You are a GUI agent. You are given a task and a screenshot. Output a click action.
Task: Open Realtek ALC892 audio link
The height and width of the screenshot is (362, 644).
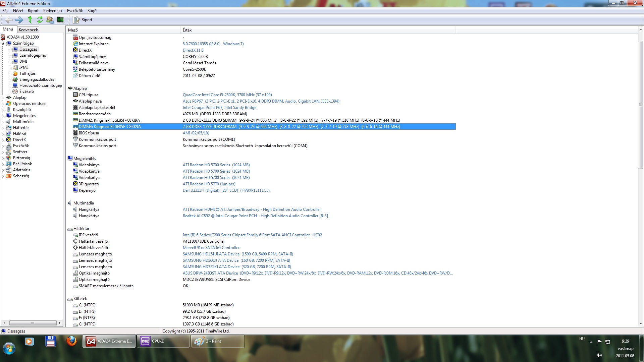255,216
